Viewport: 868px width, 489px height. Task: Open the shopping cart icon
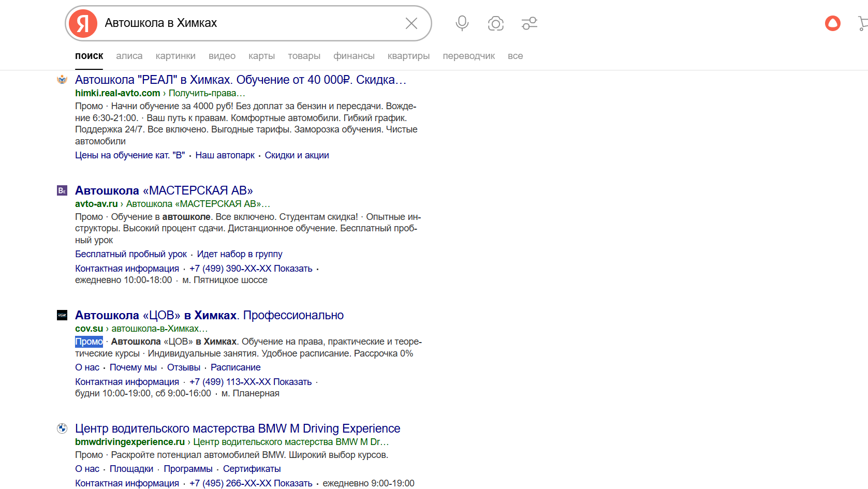(863, 23)
